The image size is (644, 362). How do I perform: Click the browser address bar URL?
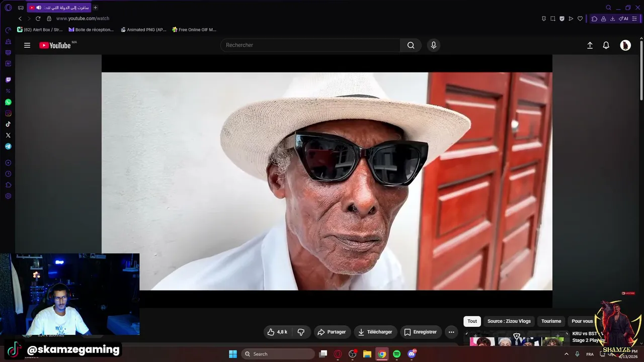coord(83,19)
